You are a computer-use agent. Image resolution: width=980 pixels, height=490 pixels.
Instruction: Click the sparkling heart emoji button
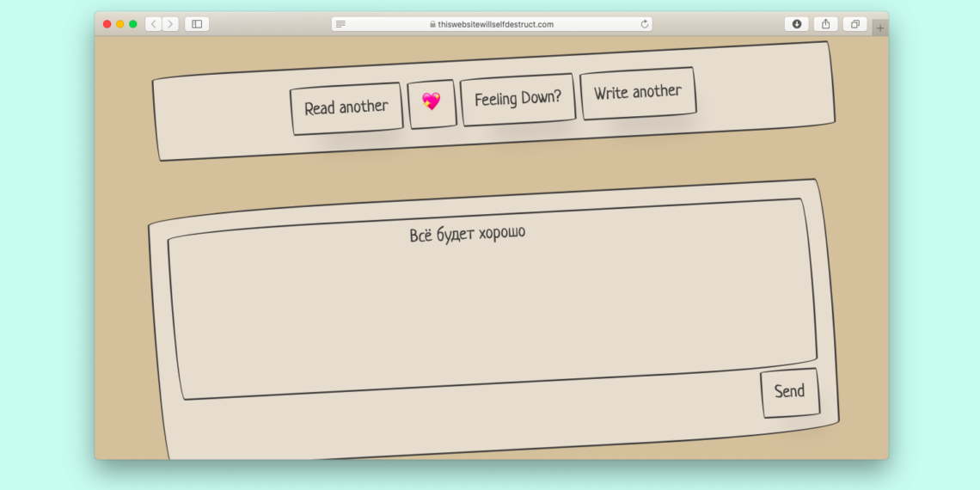point(432,103)
